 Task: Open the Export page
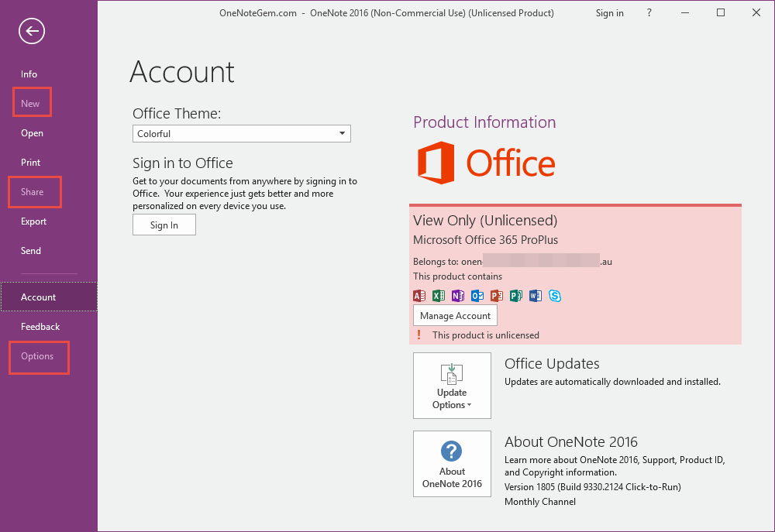coord(33,221)
